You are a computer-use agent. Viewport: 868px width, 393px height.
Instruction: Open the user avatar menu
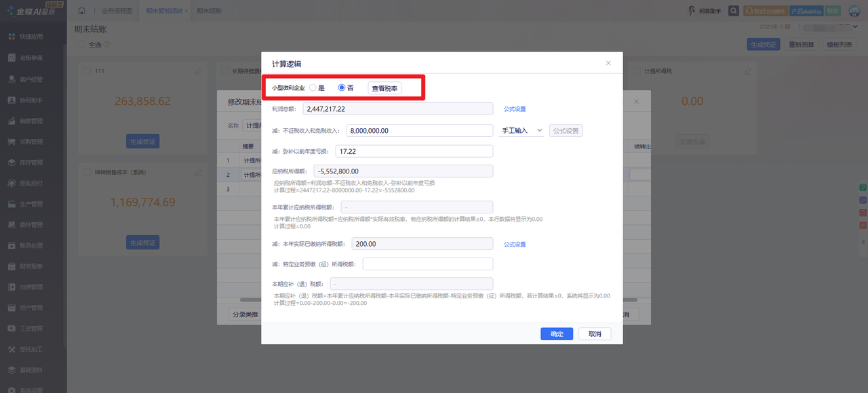click(854, 11)
